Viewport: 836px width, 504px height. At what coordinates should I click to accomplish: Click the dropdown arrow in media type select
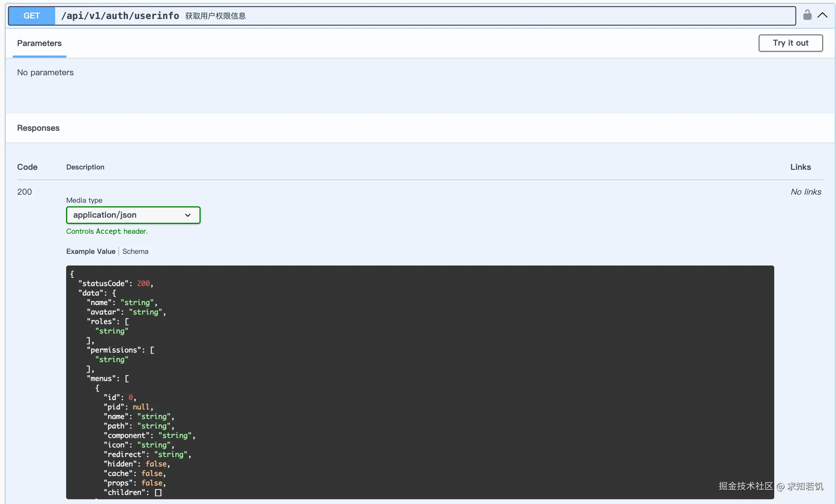click(x=188, y=215)
